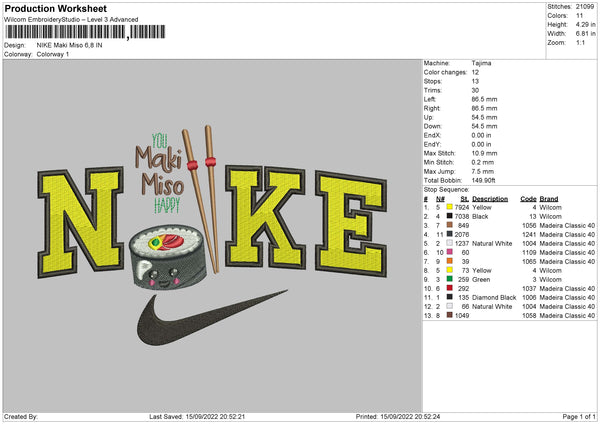The height and width of the screenshot is (424, 600).
Task: Click the 'Stop Sequence:' heading
Action: (446, 189)
